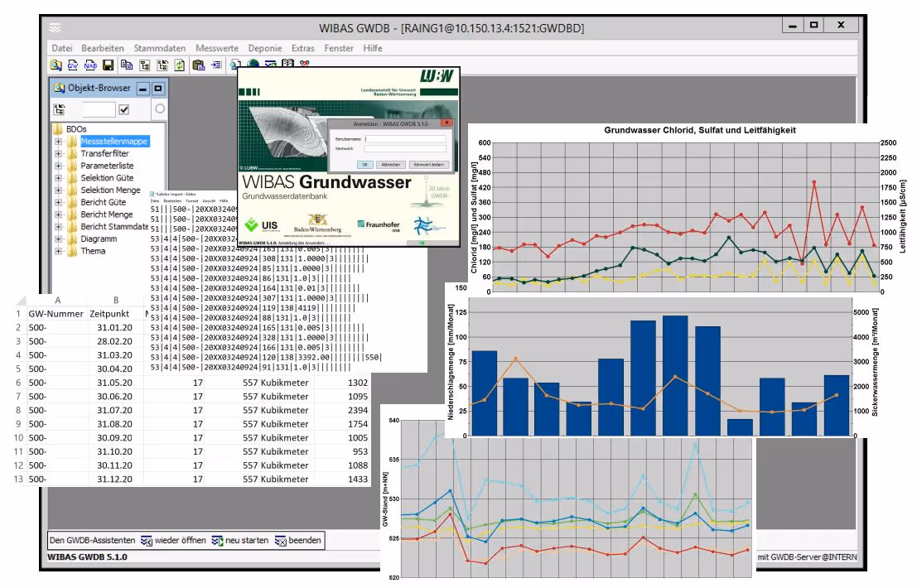The image size is (917, 588).
Task: Click the cell with date 31.05.20
Action: point(114,383)
